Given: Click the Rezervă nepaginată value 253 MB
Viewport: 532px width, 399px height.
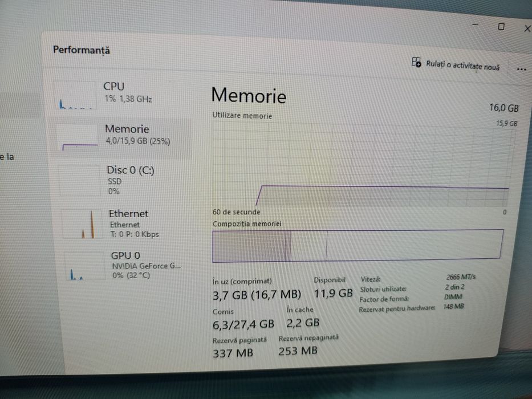Looking at the screenshot, I should pyautogui.click(x=298, y=351).
